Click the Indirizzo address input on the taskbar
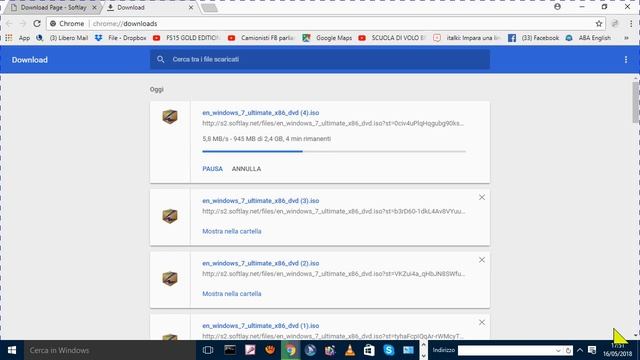This screenshot has height=360, width=640. pos(506,350)
